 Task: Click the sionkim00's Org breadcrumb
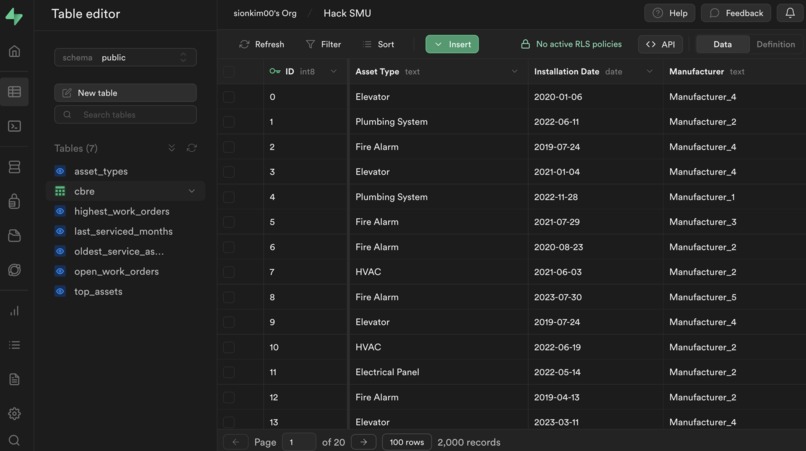[x=265, y=13]
